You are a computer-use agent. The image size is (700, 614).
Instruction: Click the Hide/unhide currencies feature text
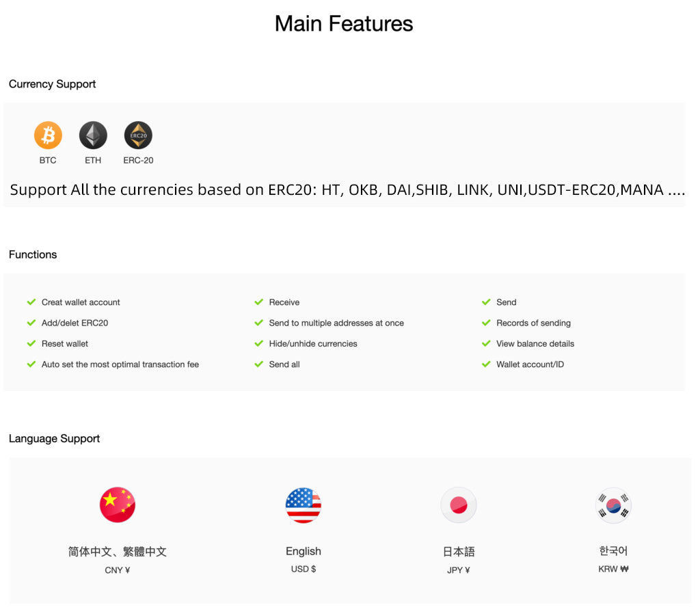[313, 344]
